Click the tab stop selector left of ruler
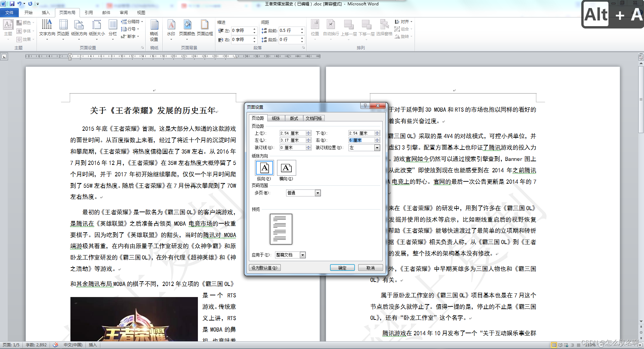 click(x=4, y=56)
